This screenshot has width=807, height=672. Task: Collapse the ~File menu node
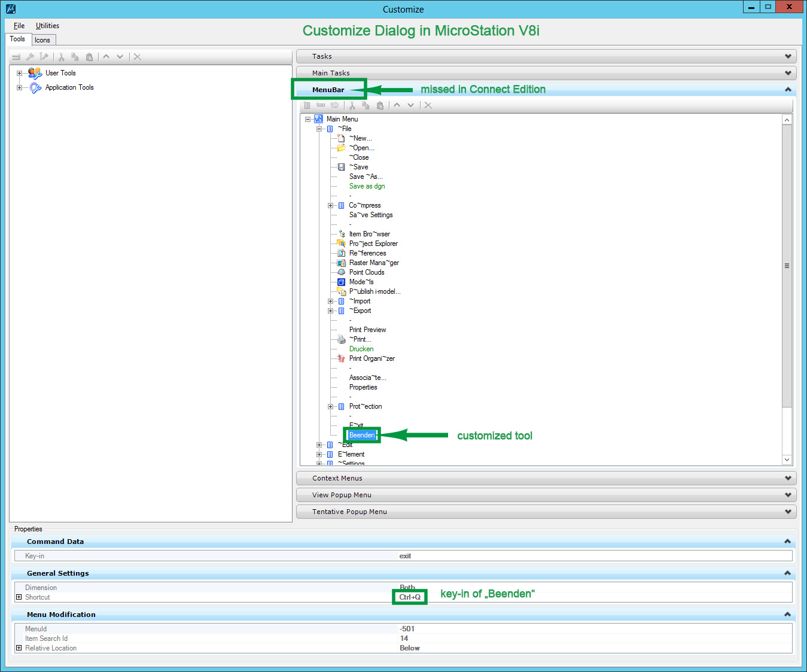point(319,129)
